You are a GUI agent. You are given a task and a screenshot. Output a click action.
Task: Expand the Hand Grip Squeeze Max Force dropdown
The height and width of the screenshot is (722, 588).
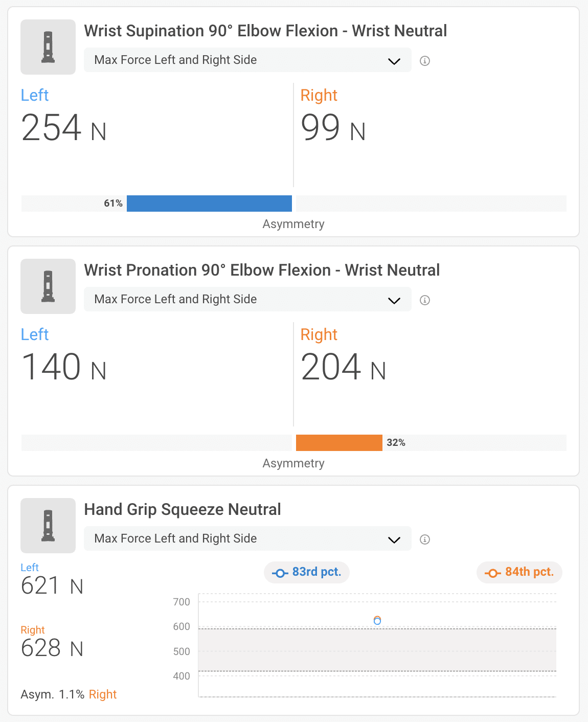[247, 539]
